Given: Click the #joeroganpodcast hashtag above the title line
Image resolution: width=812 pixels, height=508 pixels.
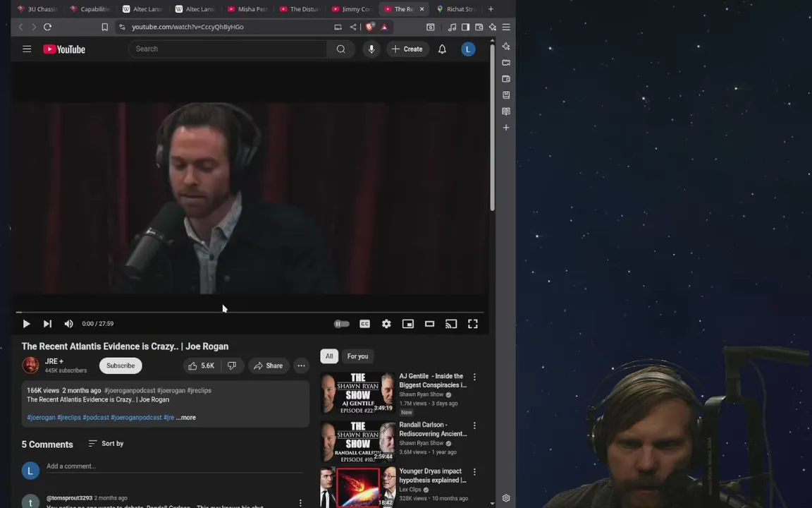Looking at the screenshot, I should [130, 390].
